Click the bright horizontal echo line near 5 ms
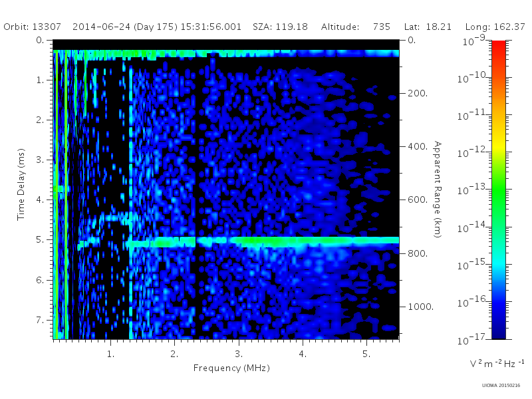The width and height of the screenshot is (532, 399). pos(263,241)
